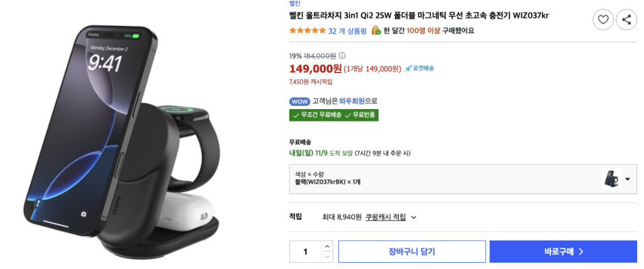Viewport: 644px width, 269px height.
Task: Click the share icon button
Action: pos(626,20)
